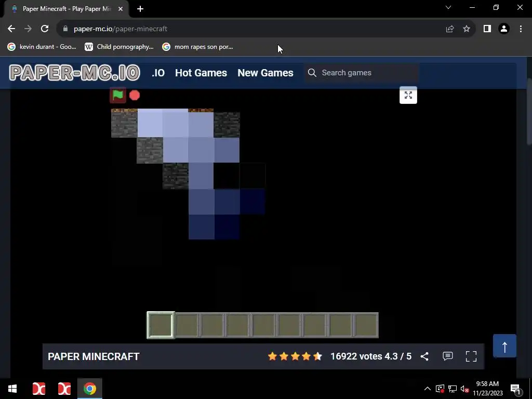This screenshot has width=532, height=399.
Task: Share this page from the address bar
Action: click(x=450, y=29)
